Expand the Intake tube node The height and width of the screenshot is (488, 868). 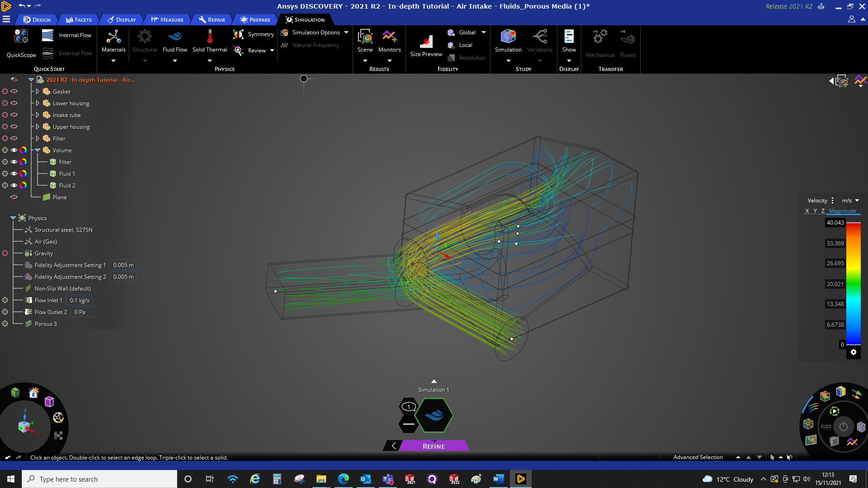(38, 115)
